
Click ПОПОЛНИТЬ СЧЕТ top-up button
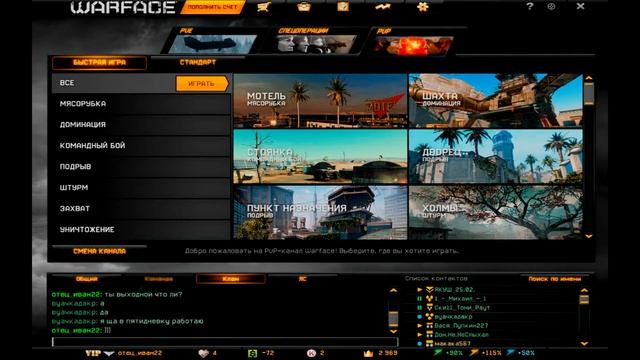pyautogui.click(x=212, y=7)
